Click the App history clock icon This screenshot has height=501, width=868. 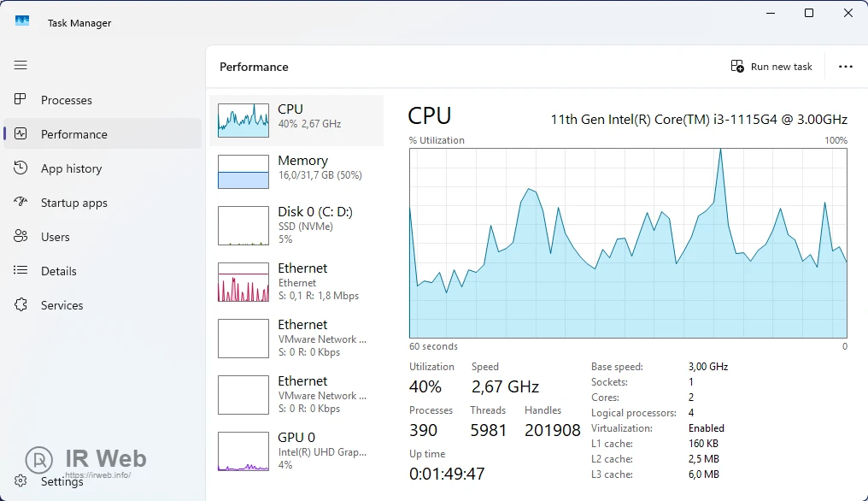(21, 168)
